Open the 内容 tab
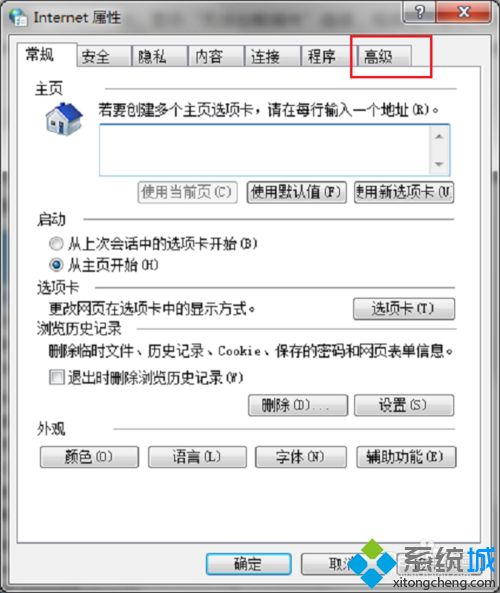Image resolution: width=500 pixels, height=593 pixels. (216, 56)
